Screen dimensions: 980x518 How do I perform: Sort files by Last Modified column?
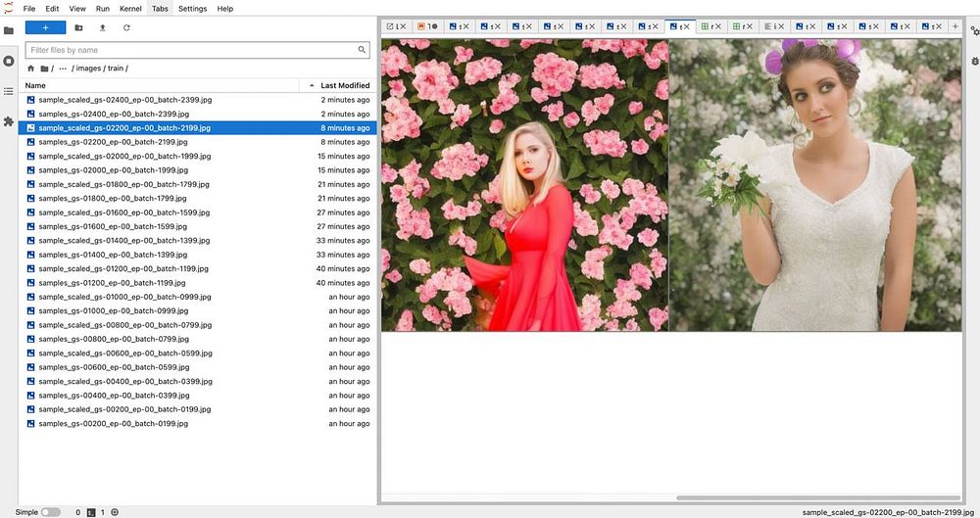pos(345,85)
